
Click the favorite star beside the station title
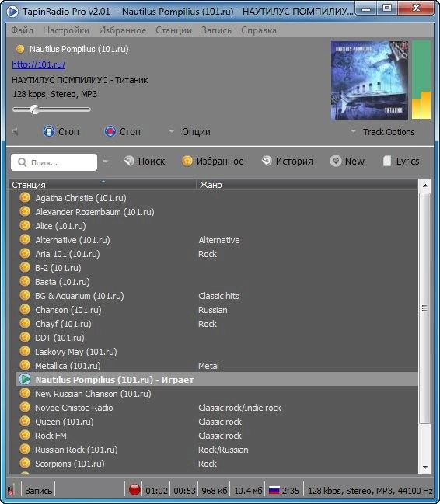(x=20, y=49)
